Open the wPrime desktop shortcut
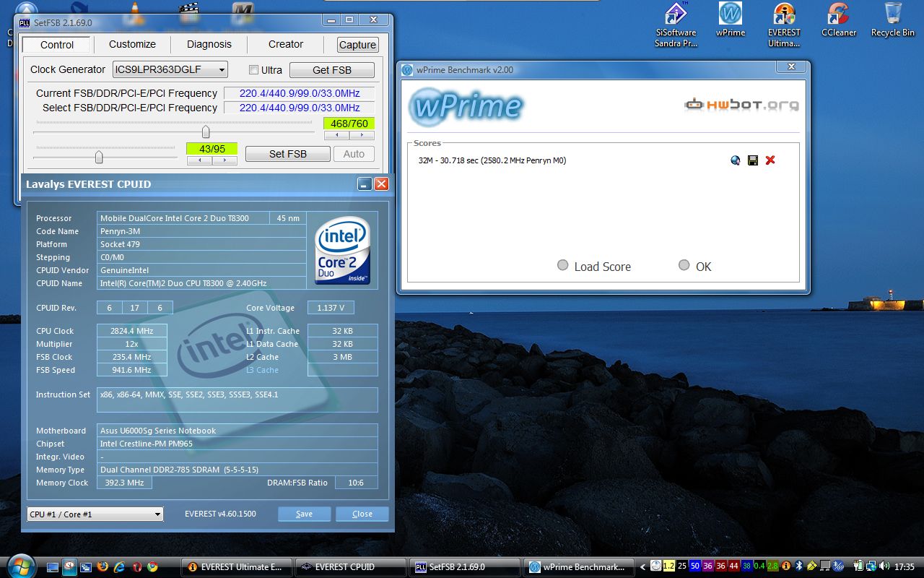This screenshot has width=924, height=578. point(731,20)
